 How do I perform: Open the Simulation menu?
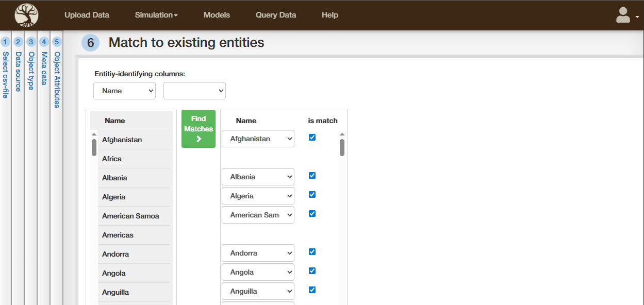pyautogui.click(x=156, y=15)
